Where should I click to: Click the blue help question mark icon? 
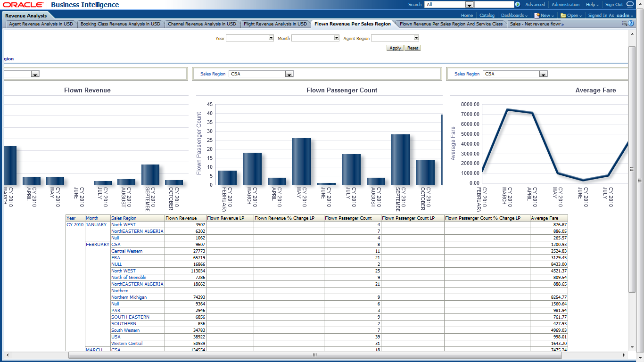(x=631, y=24)
